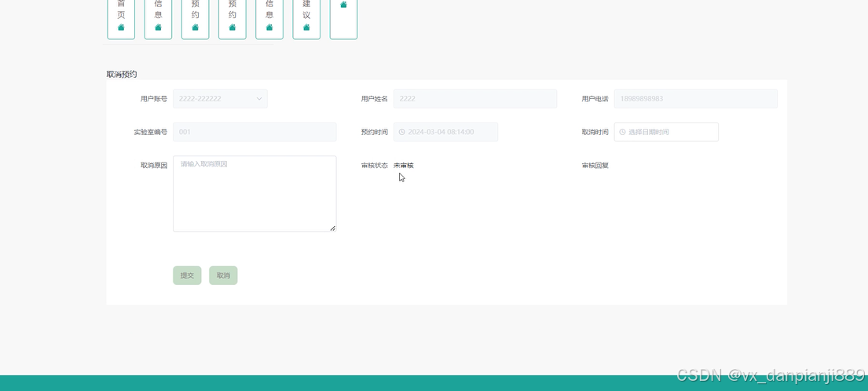Click the 预约时间 field 2024-03-04 08:14:00

click(x=445, y=132)
